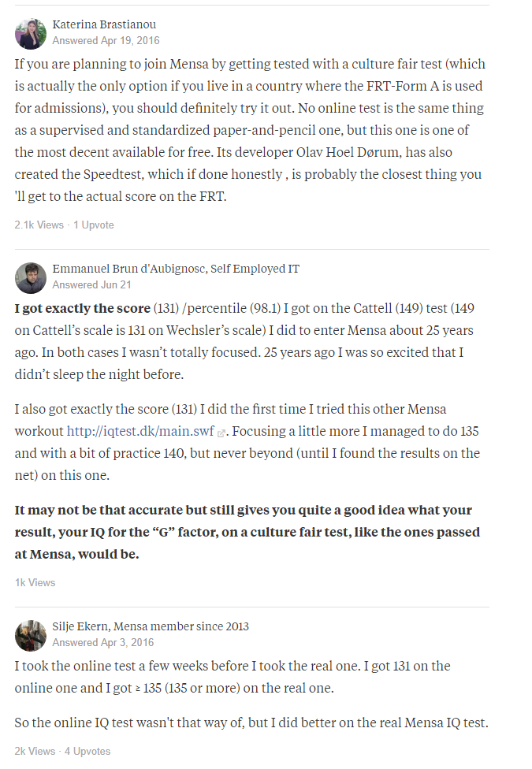Click '4 Upvotes' under Silje's answer

coord(87,752)
